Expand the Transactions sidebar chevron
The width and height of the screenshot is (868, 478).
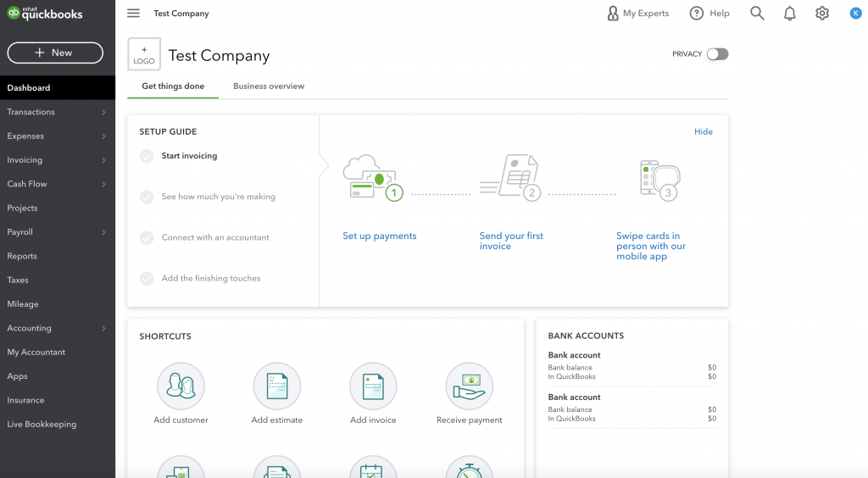103,113
